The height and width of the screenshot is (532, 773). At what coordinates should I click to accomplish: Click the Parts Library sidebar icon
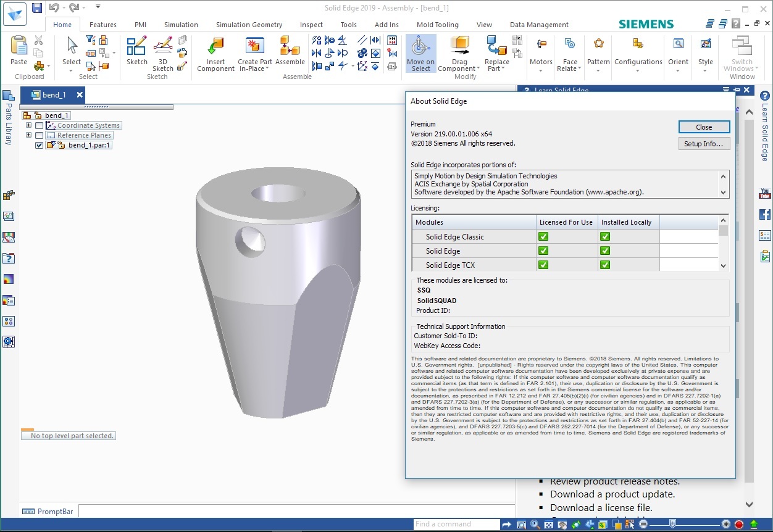8,96
